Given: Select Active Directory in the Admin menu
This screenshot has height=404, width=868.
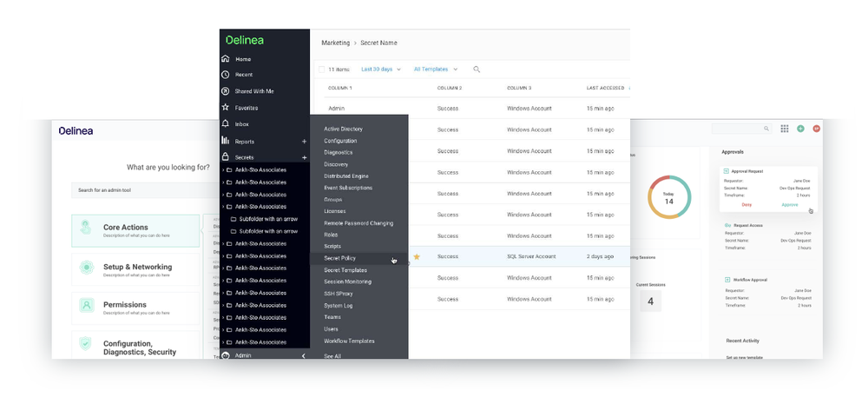Looking at the screenshot, I should (x=343, y=129).
